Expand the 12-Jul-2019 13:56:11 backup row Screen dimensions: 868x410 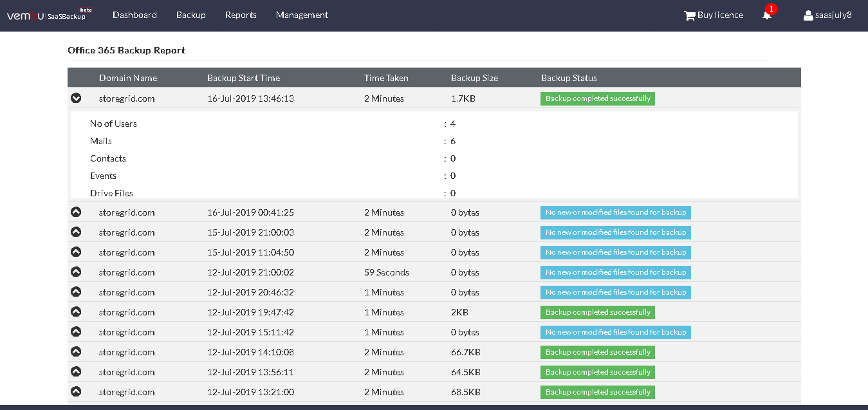click(76, 371)
